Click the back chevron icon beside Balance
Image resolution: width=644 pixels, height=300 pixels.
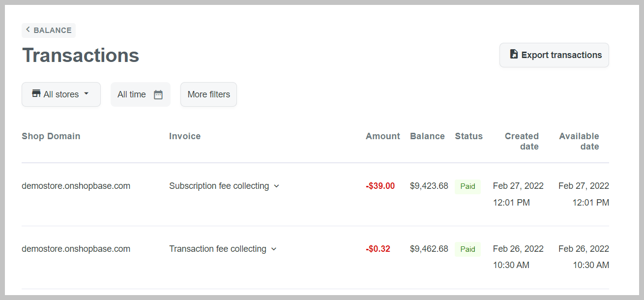pyautogui.click(x=28, y=30)
